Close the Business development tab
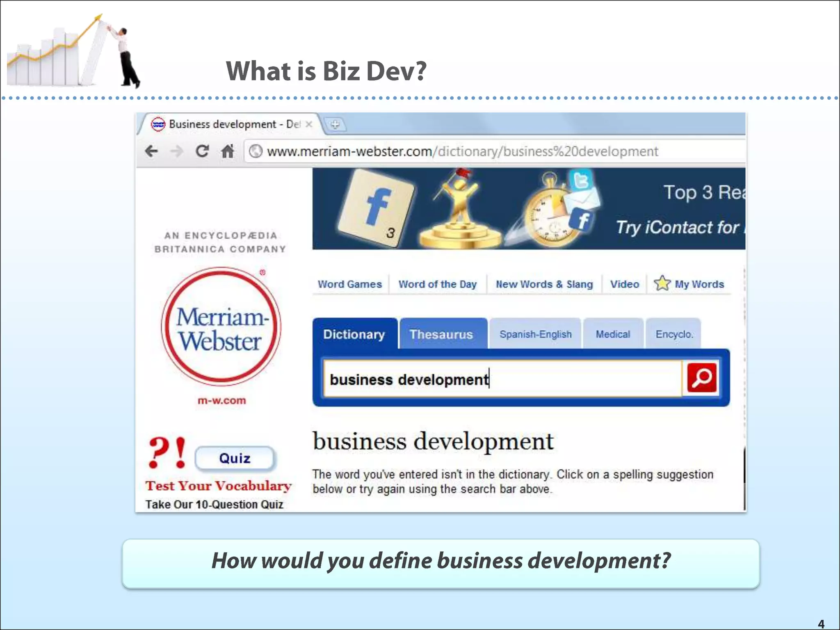This screenshot has height=630, width=840. [x=309, y=124]
